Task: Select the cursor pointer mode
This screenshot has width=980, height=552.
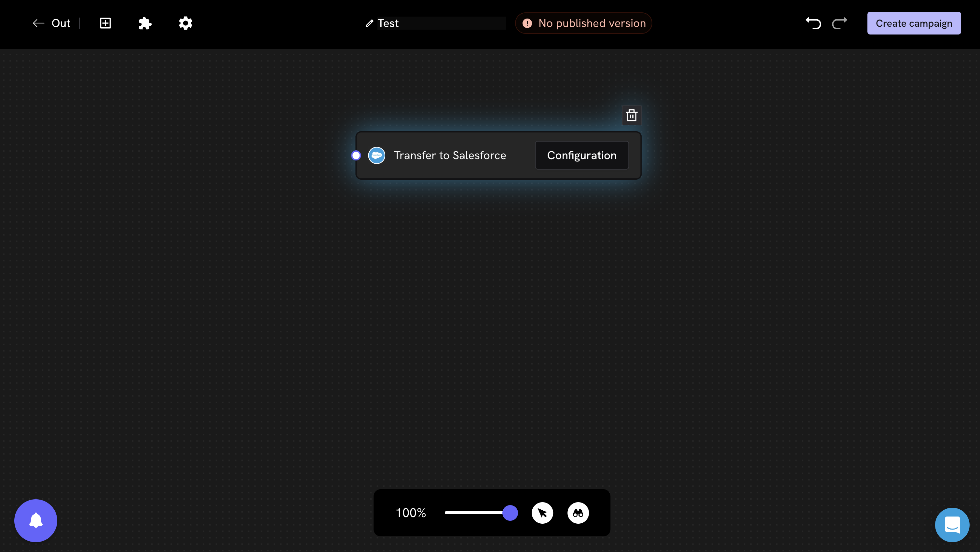Action: (x=542, y=513)
